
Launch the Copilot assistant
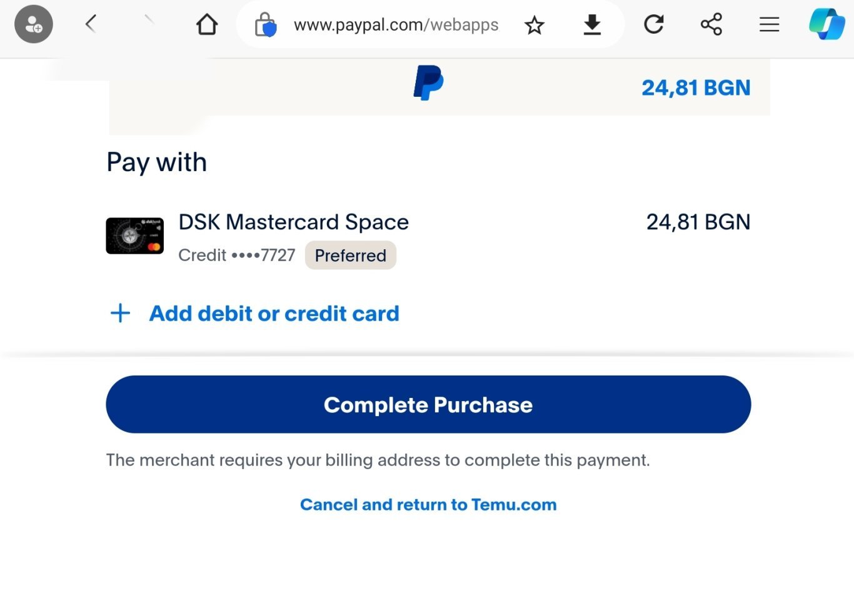pos(826,24)
